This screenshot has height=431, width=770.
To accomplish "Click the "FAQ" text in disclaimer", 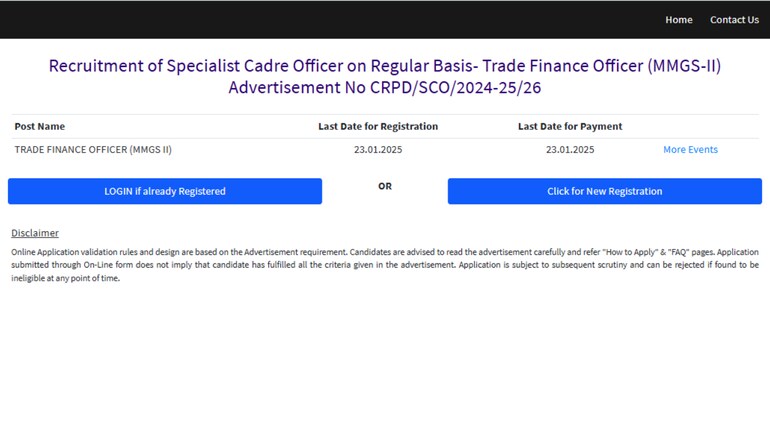I will coord(679,252).
